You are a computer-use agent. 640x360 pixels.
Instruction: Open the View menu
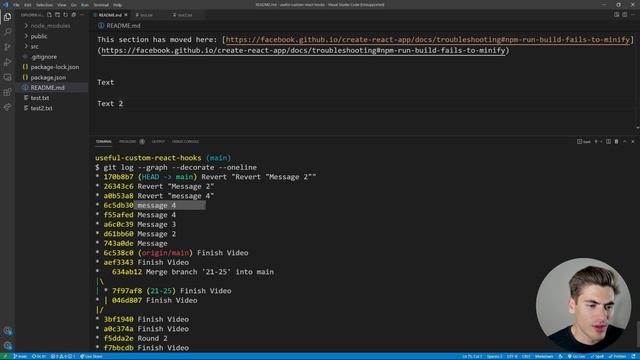point(62,5)
